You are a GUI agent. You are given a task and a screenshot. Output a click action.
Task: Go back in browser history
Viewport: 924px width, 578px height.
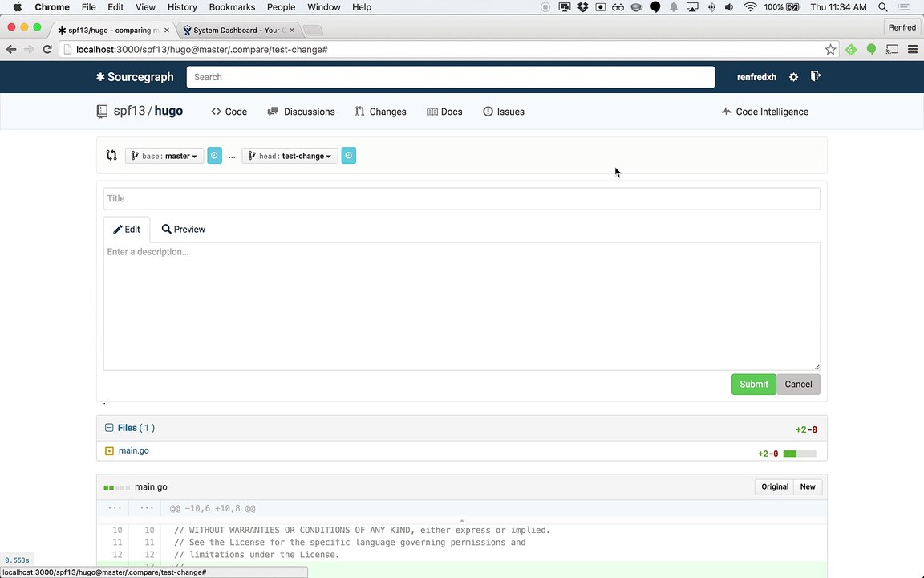point(11,50)
